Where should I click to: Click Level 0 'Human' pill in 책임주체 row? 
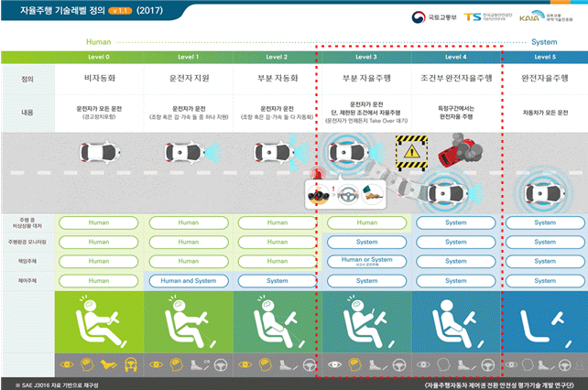(99, 262)
